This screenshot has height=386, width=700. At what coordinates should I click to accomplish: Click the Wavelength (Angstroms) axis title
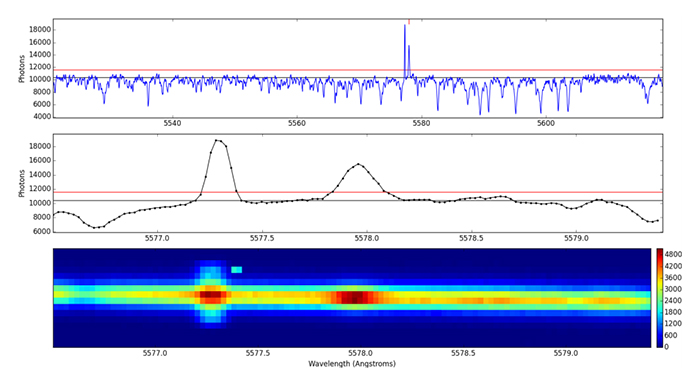352,364
